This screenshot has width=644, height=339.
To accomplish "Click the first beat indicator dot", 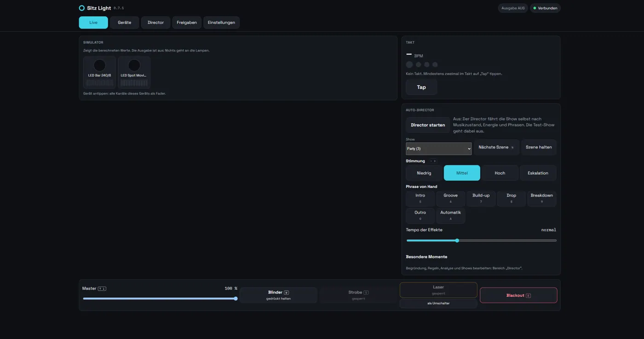I will click(x=409, y=65).
